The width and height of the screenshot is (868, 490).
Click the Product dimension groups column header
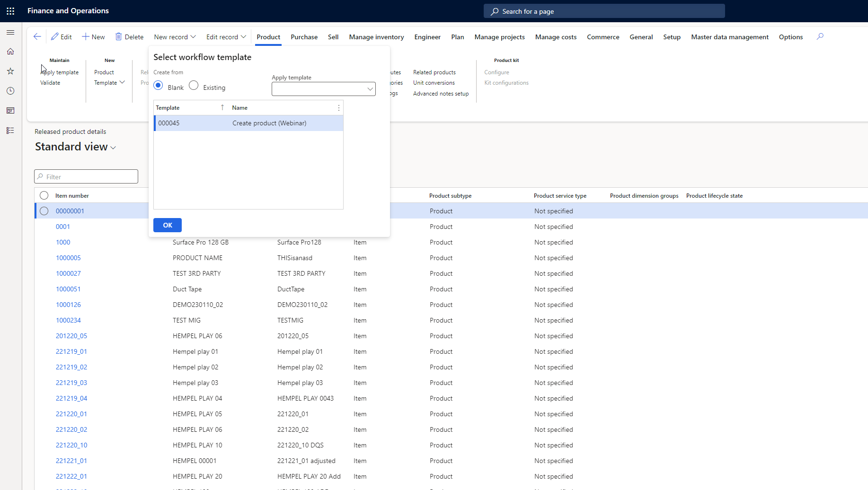[644, 196]
